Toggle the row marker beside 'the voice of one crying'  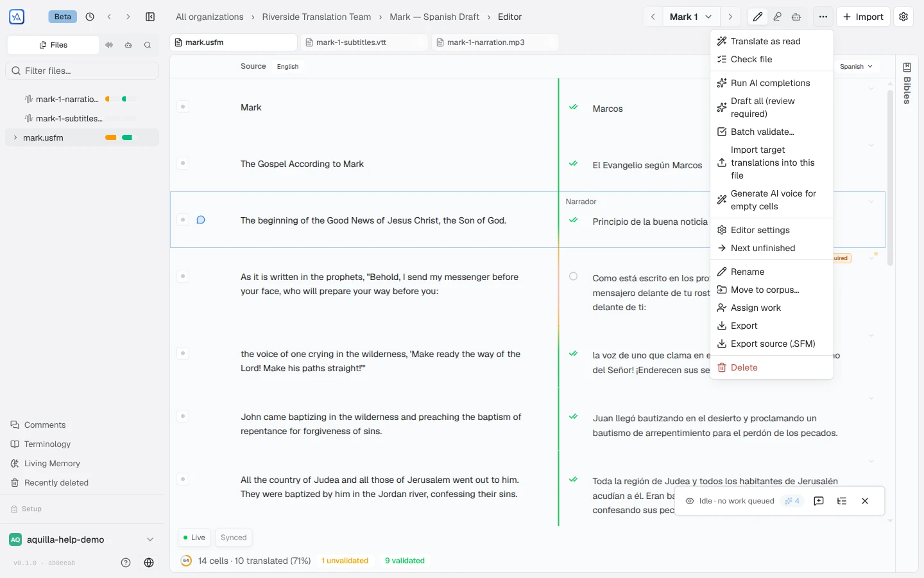[183, 353]
